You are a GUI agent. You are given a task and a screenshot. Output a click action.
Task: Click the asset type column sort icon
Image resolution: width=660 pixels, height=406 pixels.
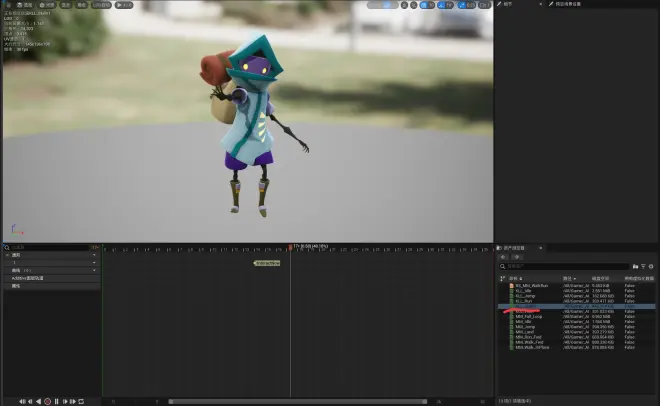pyautogui.click(x=502, y=279)
